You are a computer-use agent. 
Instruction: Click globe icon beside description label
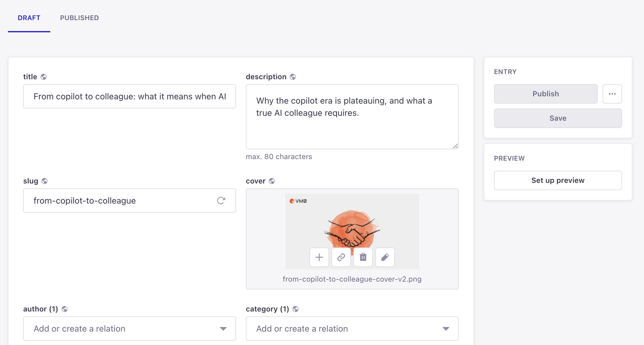293,77
